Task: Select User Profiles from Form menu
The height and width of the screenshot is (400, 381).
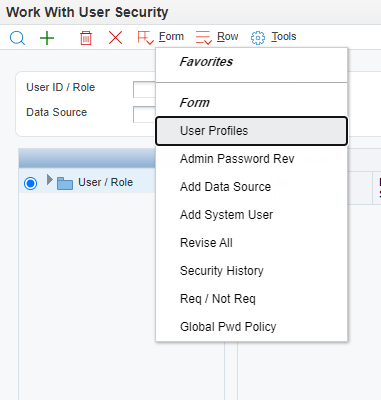Action: click(252, 131)
